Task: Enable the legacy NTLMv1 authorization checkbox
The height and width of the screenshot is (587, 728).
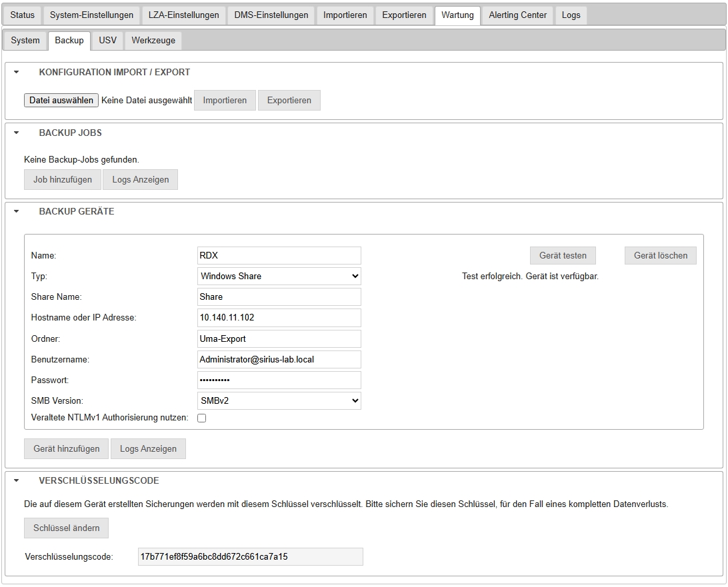Action: click(x=202, y=418)
